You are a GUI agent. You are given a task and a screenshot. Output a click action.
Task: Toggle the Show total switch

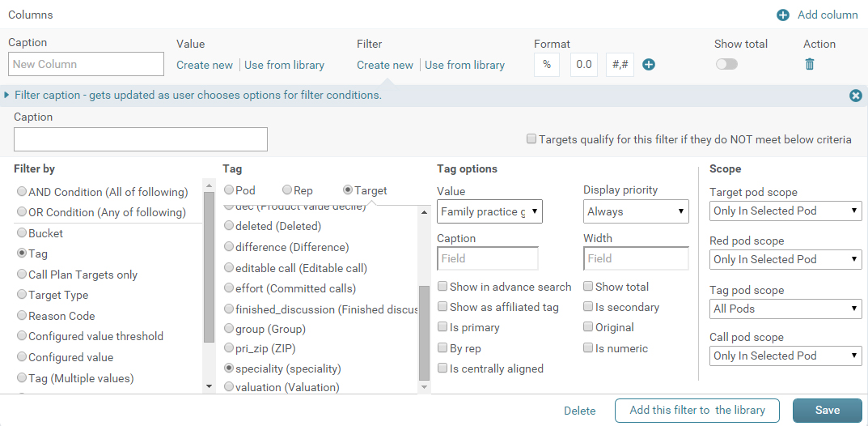pos(726,65)
